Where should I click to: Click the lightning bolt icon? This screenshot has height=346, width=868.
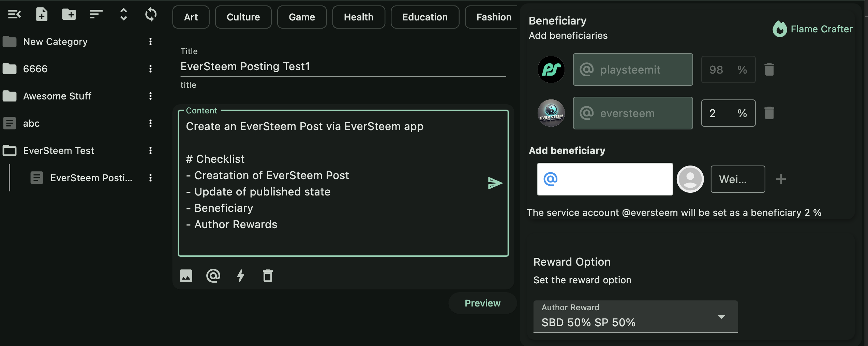(241, 276)
